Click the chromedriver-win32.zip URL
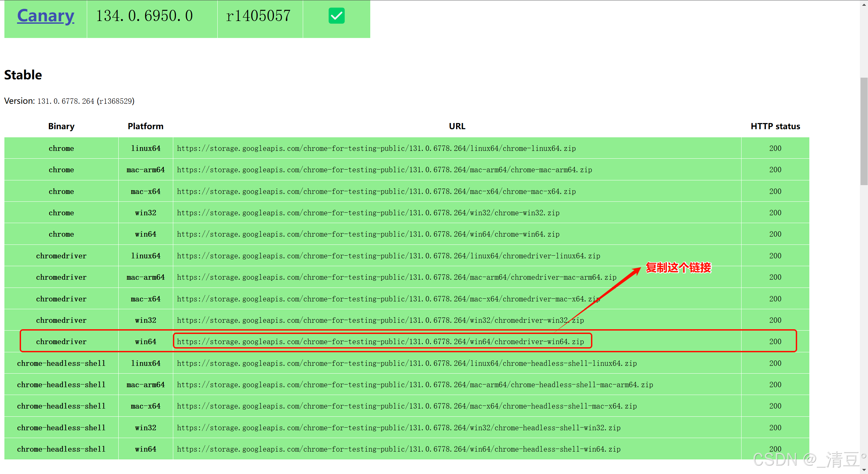This screenshot has width=868, height=474. (380, 320)
